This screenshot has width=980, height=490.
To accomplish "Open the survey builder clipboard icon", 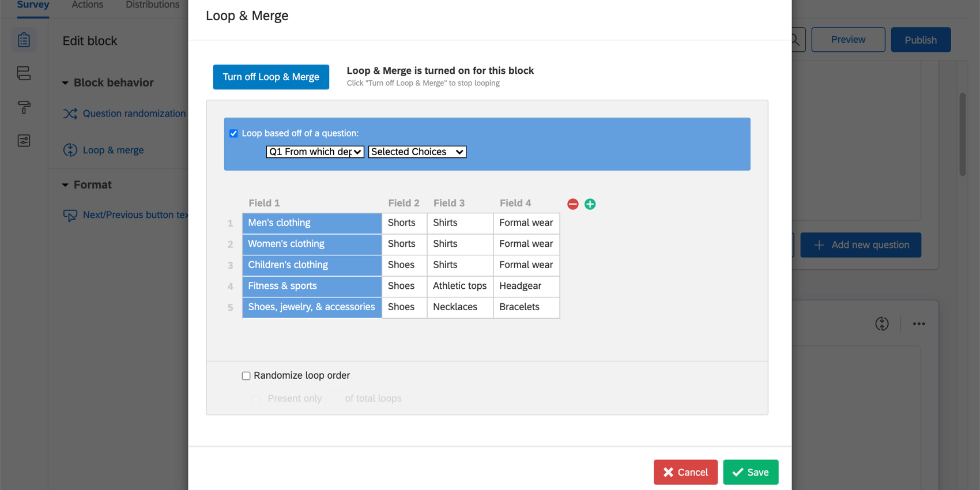I will click(x=24, y=40).
